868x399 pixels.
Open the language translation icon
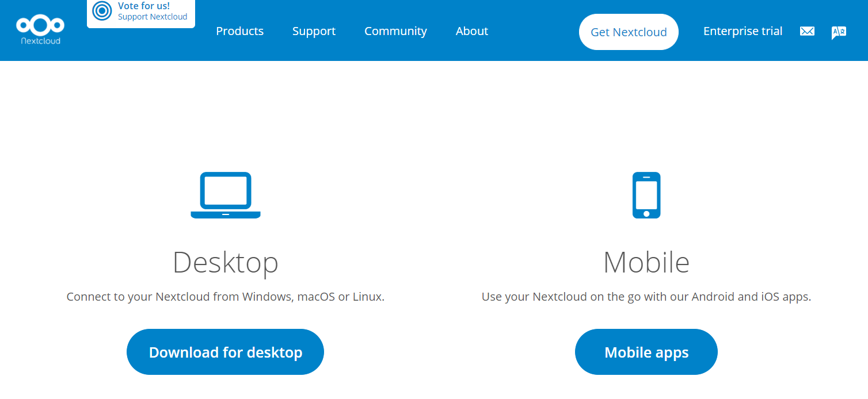point(839,32)
